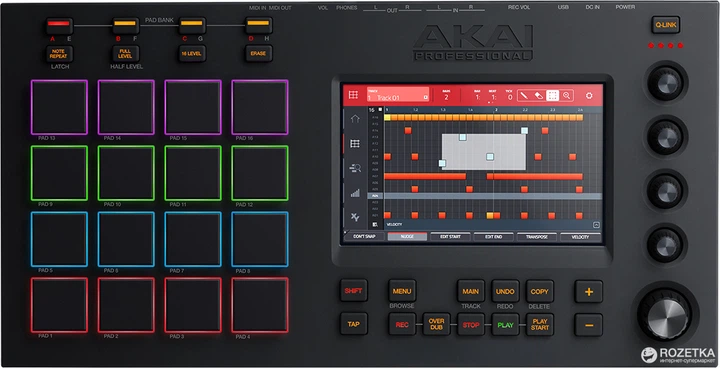Open the step sequencer bars icon
Image resolution: width=720 pixels, height=368 pixels.
tap(355, 193)
